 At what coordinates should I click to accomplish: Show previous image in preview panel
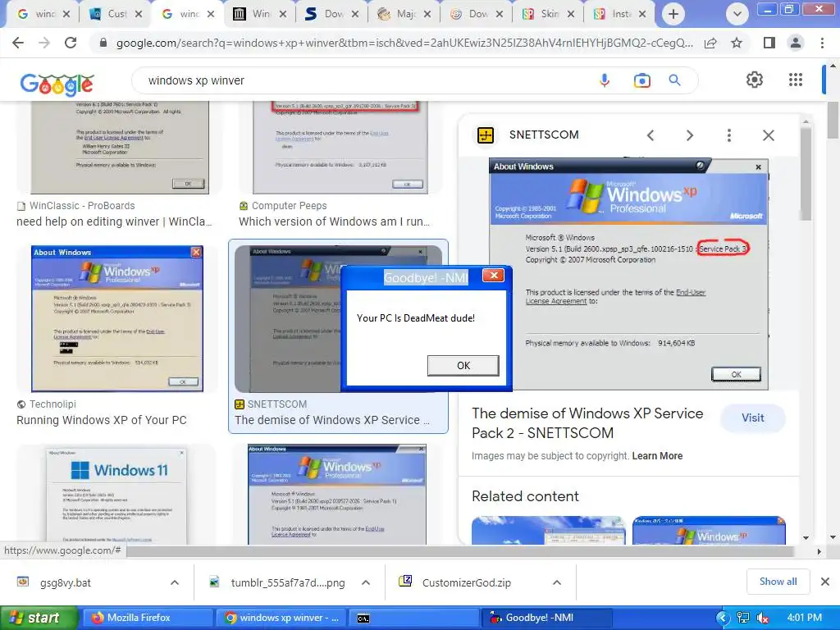tap(651, 135)
